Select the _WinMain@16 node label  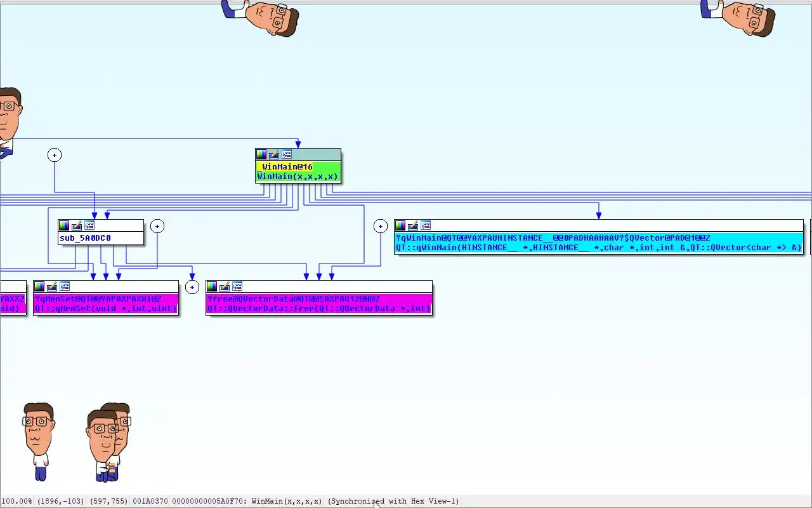[285, 167]
